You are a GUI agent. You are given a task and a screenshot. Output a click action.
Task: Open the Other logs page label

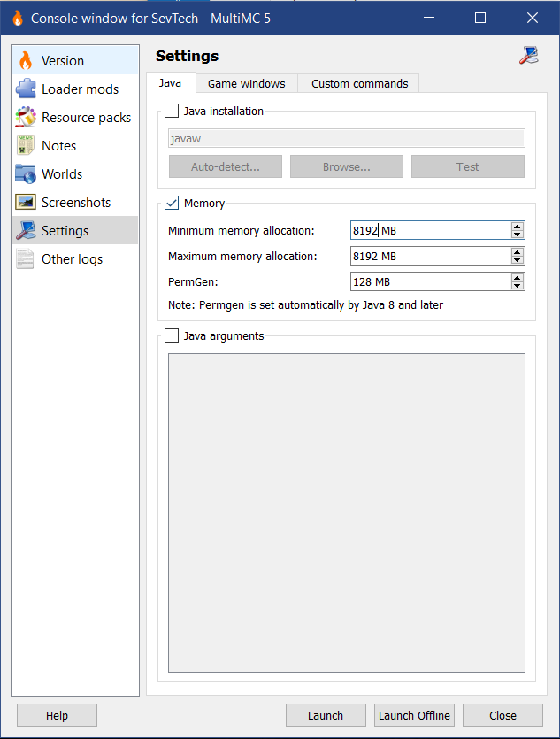(x=72, y=258)
